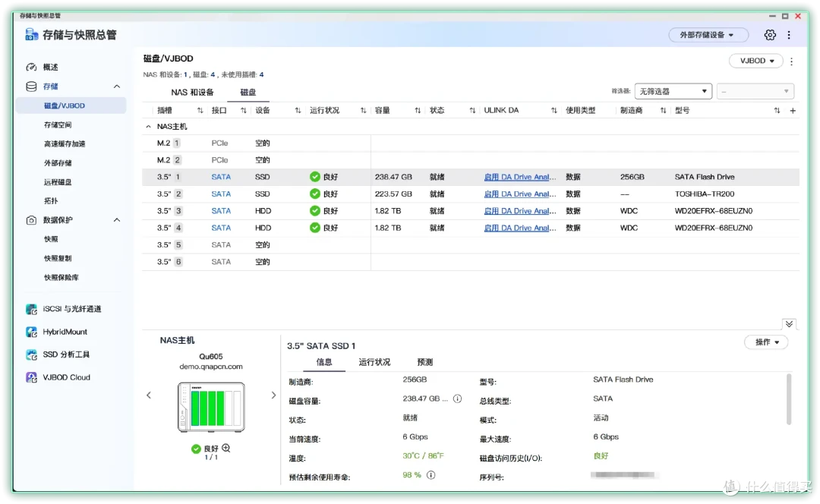The width and height of the screenshot is (820, 504).
Task: Click green check under the NAS host image
Action: [196, 449]
